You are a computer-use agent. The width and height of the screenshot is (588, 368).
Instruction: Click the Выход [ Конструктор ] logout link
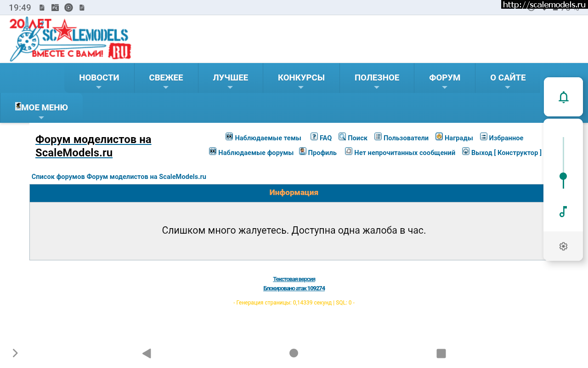pyautogui.click(x=506, y=153)
